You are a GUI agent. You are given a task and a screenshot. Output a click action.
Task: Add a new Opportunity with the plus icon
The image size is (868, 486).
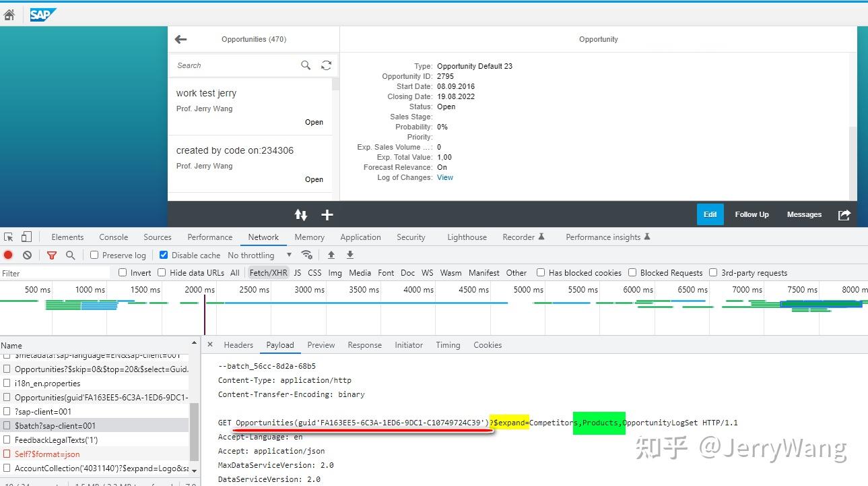(327, 214)
